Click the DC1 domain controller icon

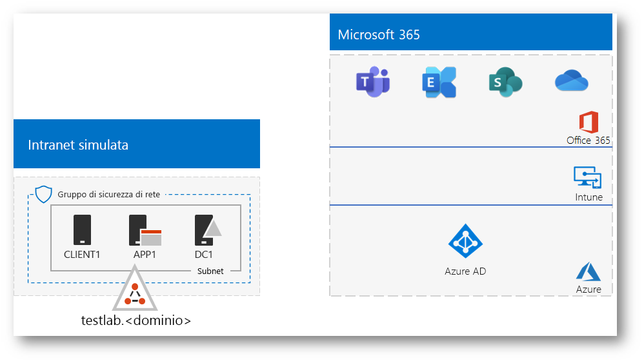pos(208,230)
